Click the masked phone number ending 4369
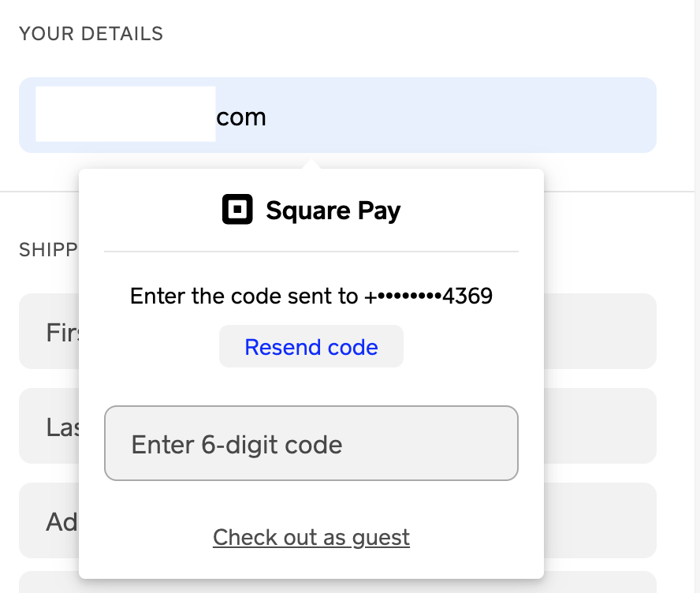The width and height of the screenshot is (700, 593). coord(429,296)
